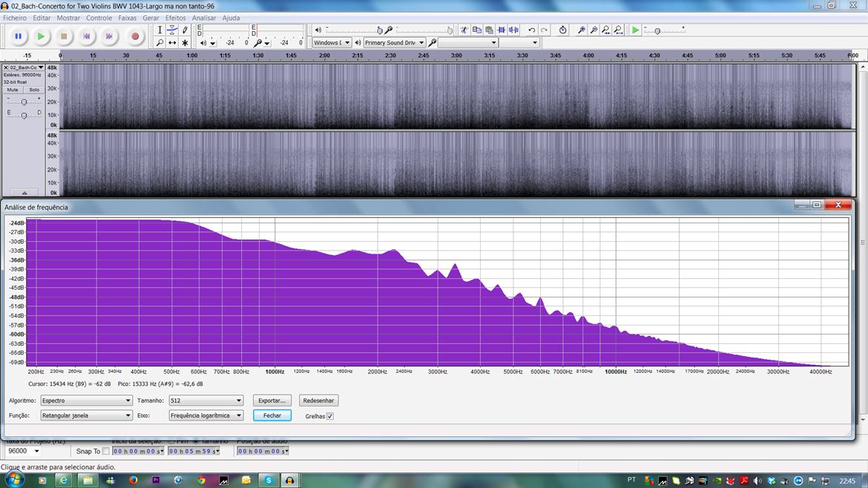
Task: Click the track gain slider
Action: coord(24,102)
